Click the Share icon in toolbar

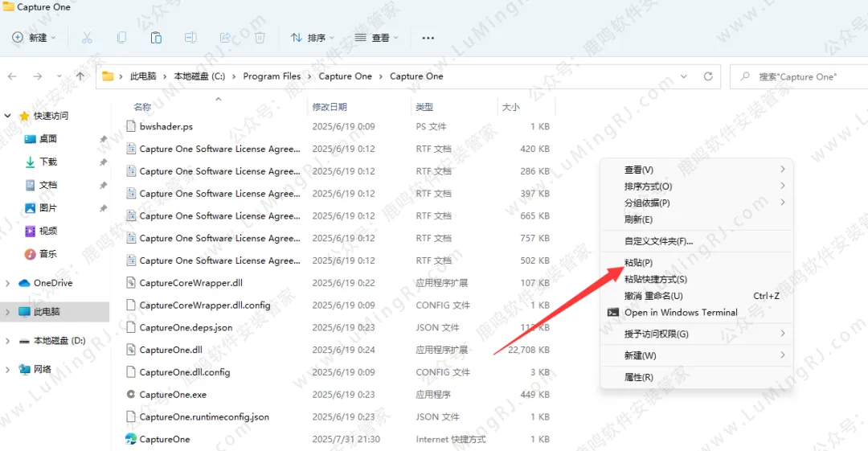[225, 38]
